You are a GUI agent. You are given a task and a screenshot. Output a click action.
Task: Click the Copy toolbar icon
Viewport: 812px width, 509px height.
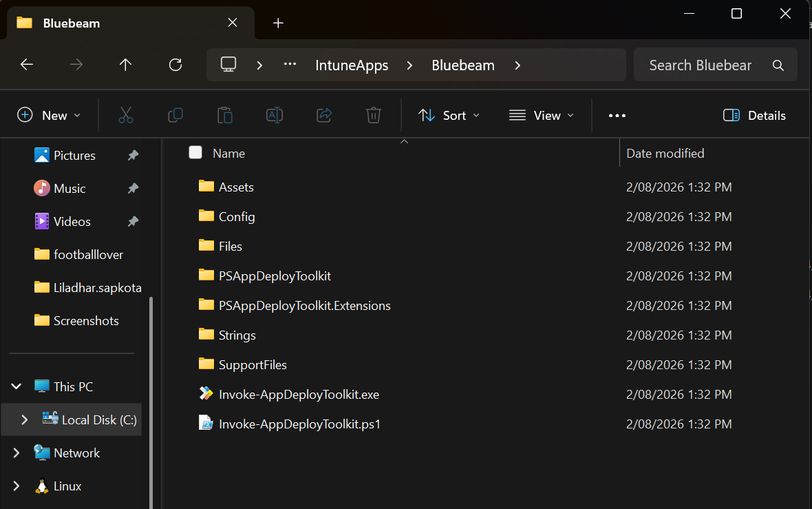tap(175, 115)
